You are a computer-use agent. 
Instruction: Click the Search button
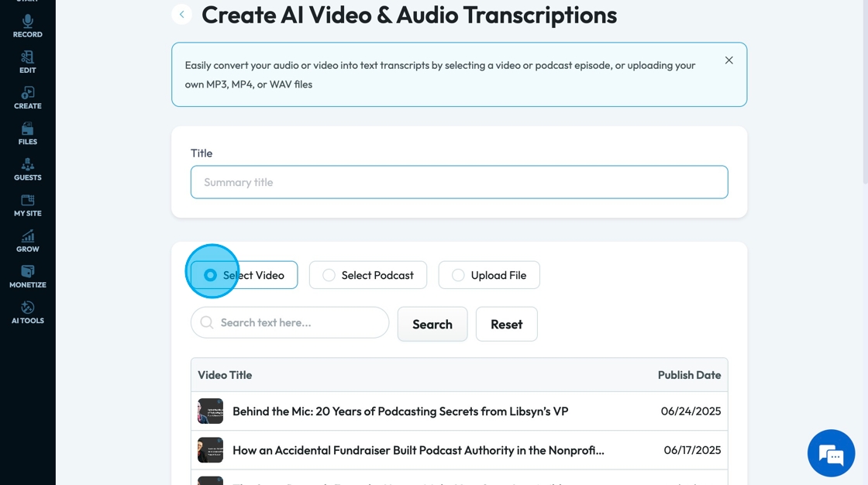point(432,325)
